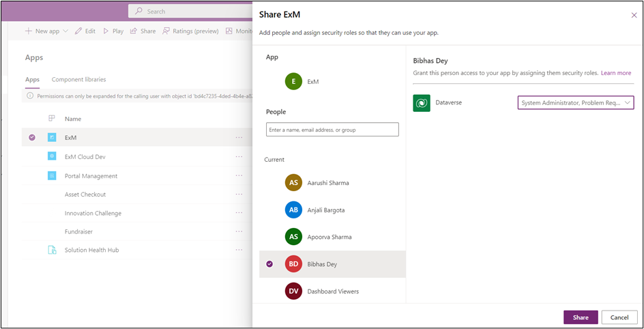
Task: Open the Portal Management app
Action: [x=91, y=176]
